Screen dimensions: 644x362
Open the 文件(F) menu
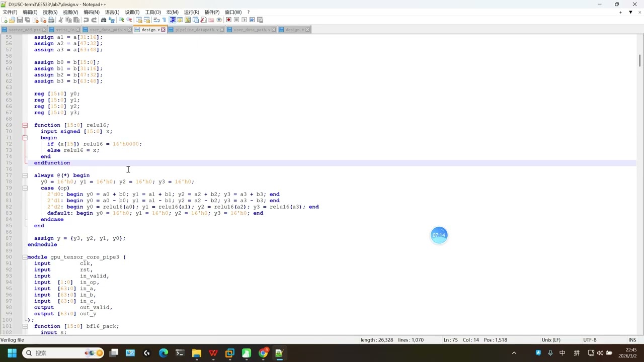tap(10, 12)
